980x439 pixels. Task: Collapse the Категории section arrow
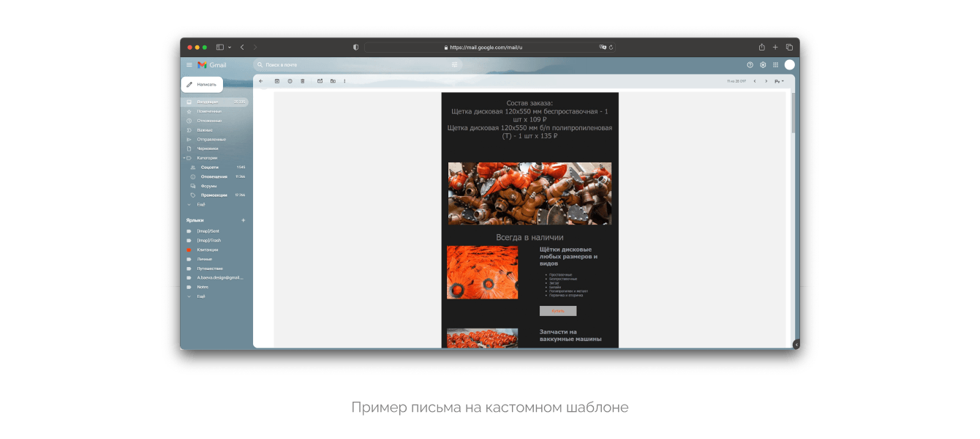coord(184,158)
